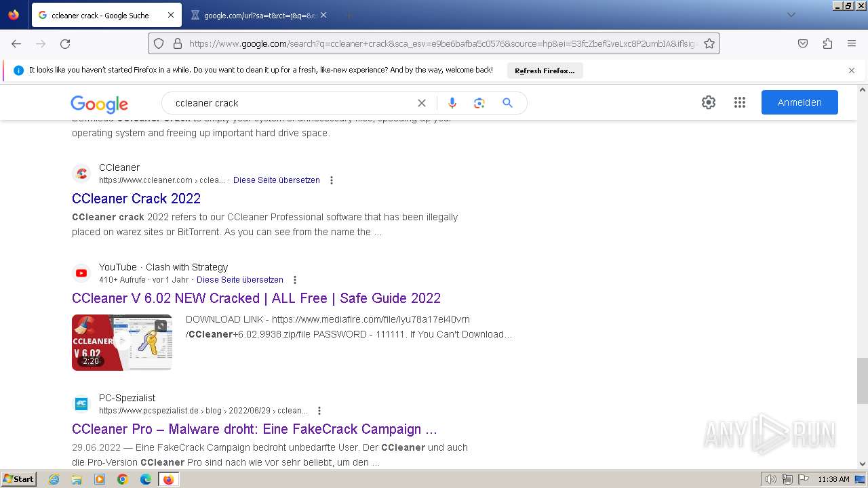
Task: Click the PC-Spezialist favicon in results
Action: 81,404
